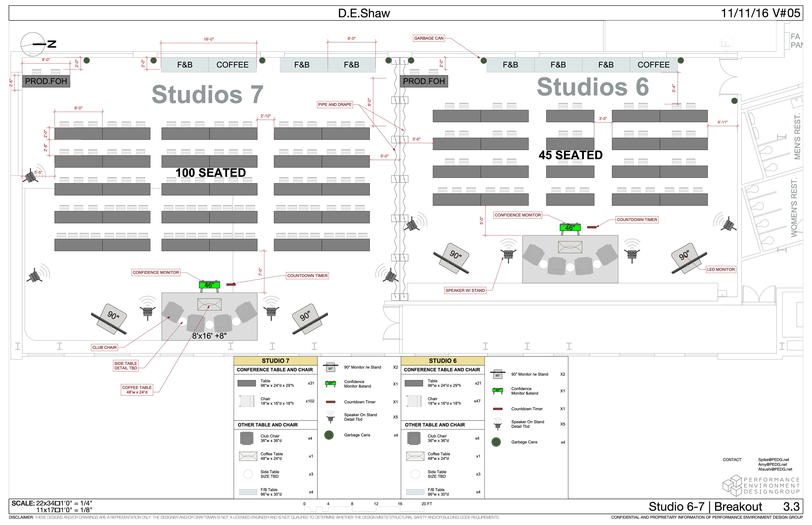This screenshot has width=812, height=525.
Task: Click the gray Table swatch in Studio 7 legend
Action: click(x=246, y=383)
